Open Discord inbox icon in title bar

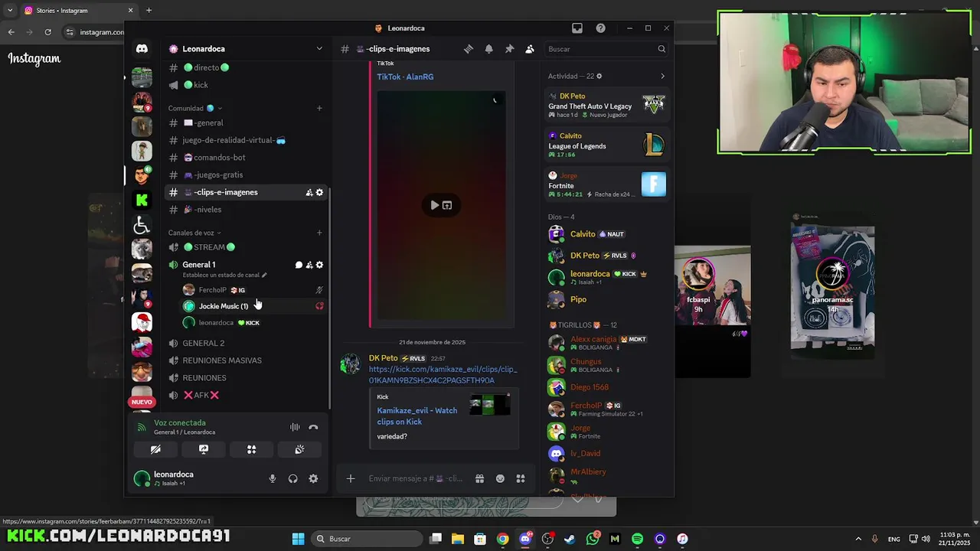[577, 28]
